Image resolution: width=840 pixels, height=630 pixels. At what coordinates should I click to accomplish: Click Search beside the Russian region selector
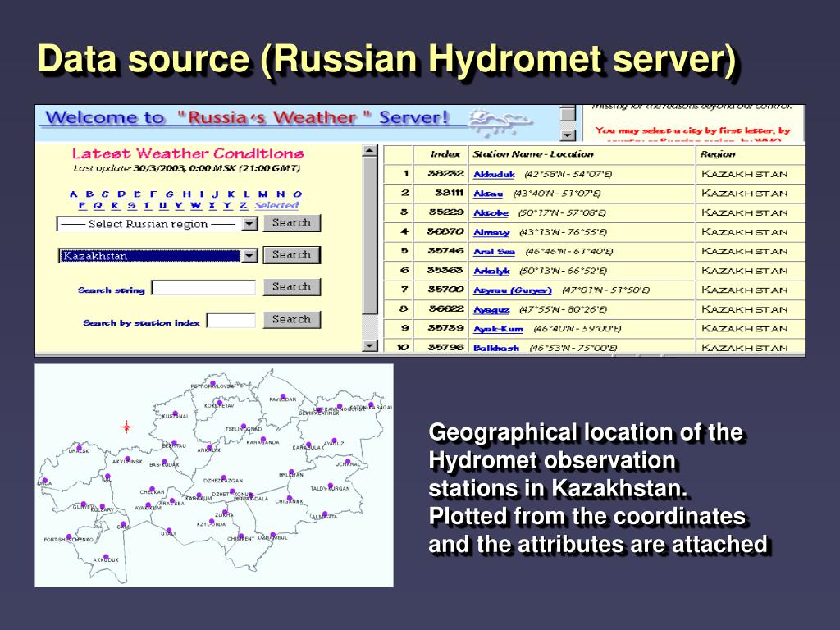pyautogui.click(x=291, y=223)
